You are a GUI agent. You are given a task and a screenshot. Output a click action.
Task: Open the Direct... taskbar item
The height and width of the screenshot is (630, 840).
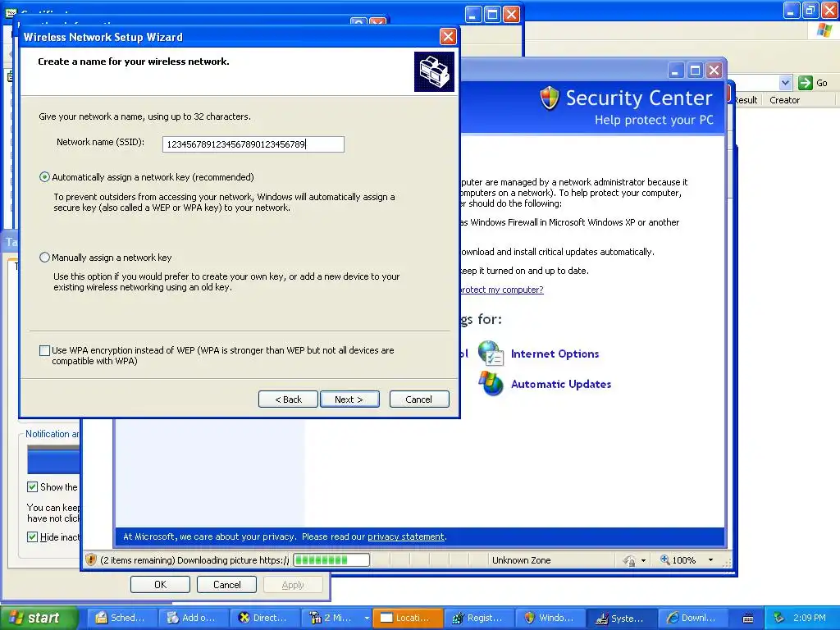click(x=265, y=618)
